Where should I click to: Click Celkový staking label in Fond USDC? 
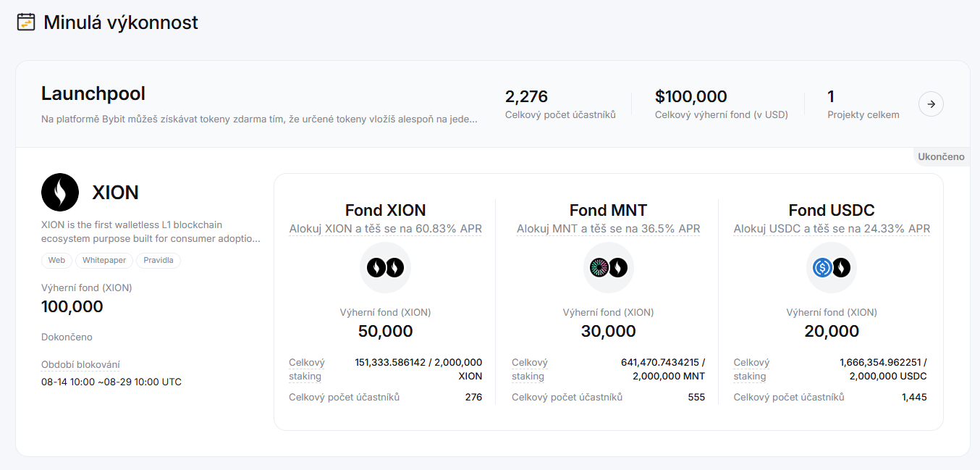click(751, 369)
